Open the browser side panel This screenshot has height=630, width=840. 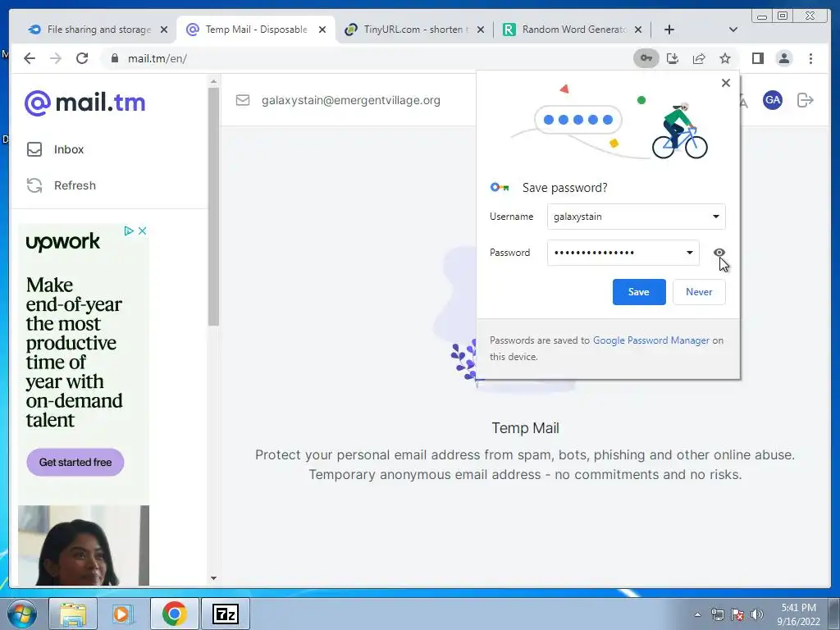click(757, 58)
